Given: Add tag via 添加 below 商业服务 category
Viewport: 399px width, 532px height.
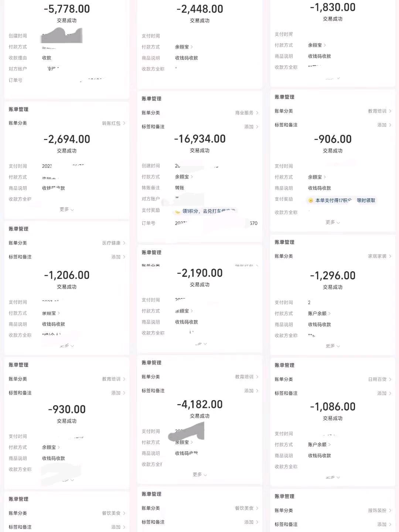Looking at the screenshot, I should tap(251, 127).
